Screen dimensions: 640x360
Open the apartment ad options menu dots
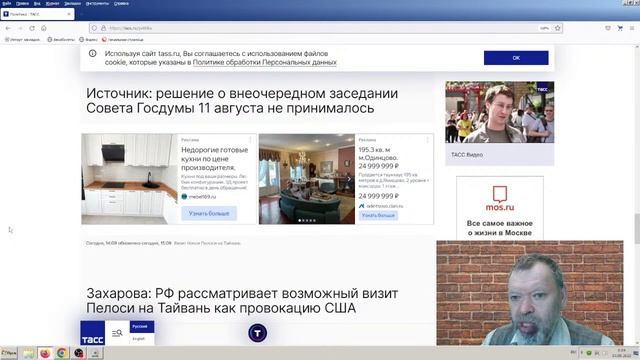coord(427,140)
